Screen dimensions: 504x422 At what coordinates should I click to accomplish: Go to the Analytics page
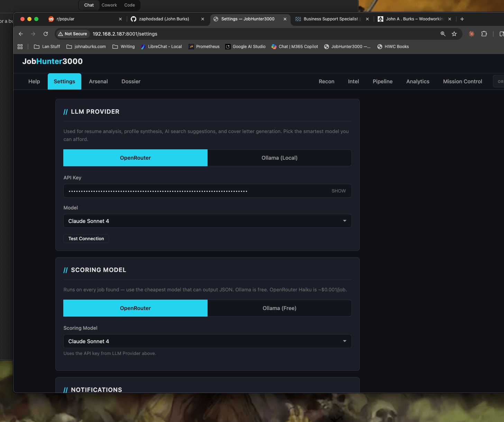click(418, 82)
